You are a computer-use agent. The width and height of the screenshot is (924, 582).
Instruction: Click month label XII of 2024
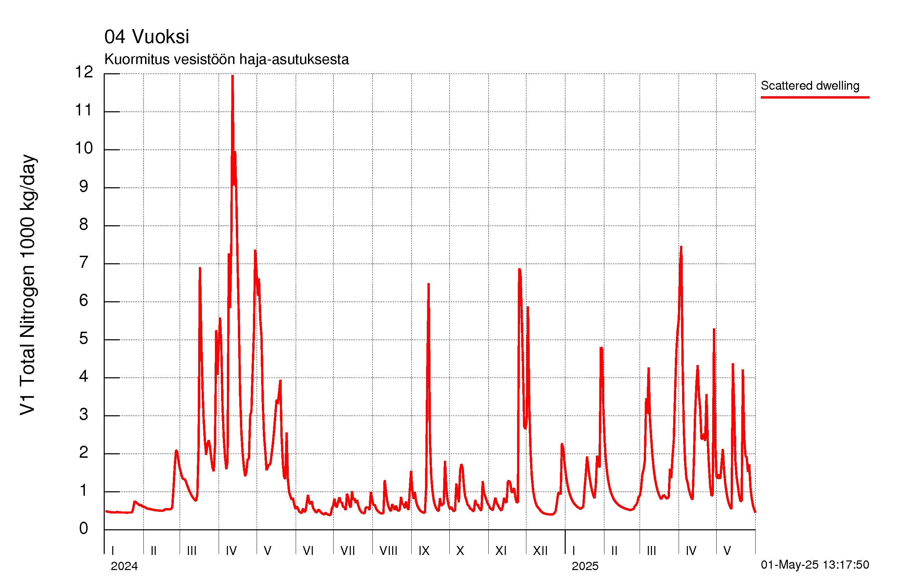point(540,551)
